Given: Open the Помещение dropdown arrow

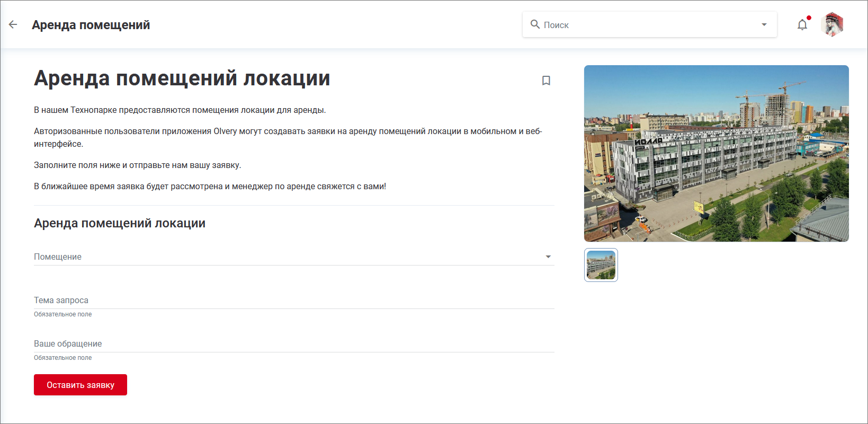Looking at the screenshot, I should (x=548, y=257).
